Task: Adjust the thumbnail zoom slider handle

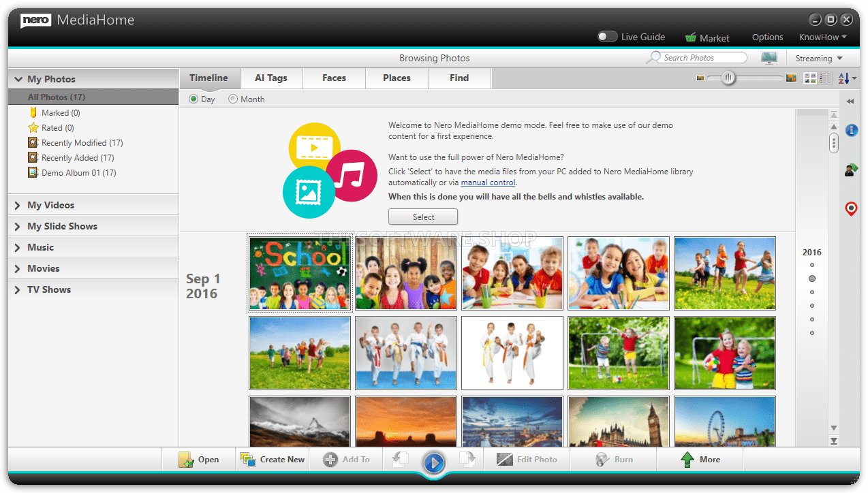Action: 728,78
